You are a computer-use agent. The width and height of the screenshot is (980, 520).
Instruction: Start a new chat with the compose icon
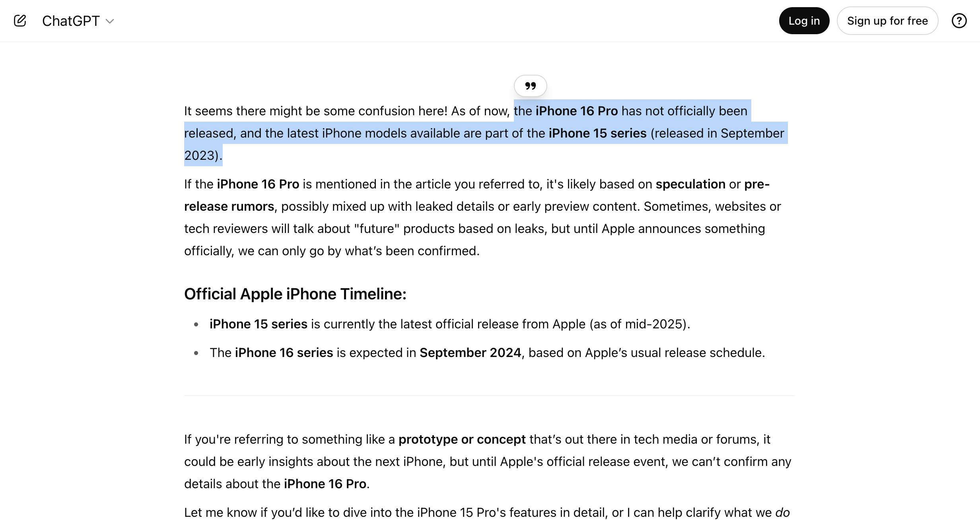[x=20, y=21]
